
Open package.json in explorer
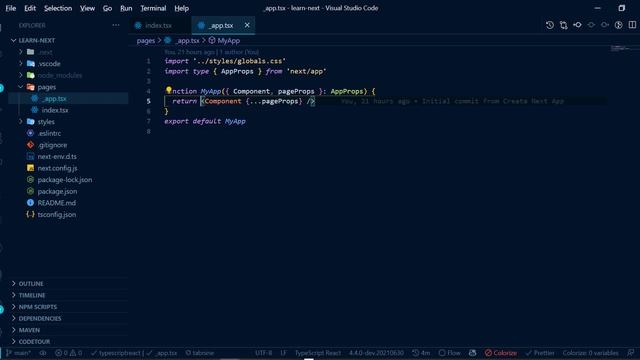[x=57, y=191]
